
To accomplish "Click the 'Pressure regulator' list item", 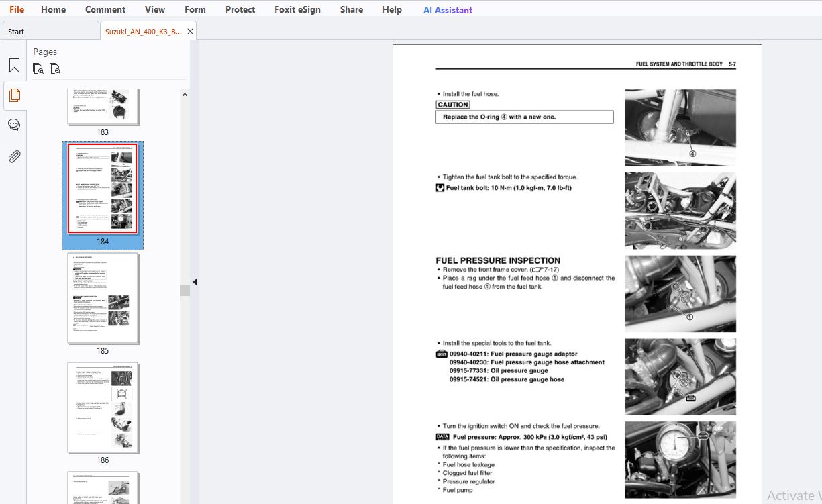I will click(x=468, y=481).
